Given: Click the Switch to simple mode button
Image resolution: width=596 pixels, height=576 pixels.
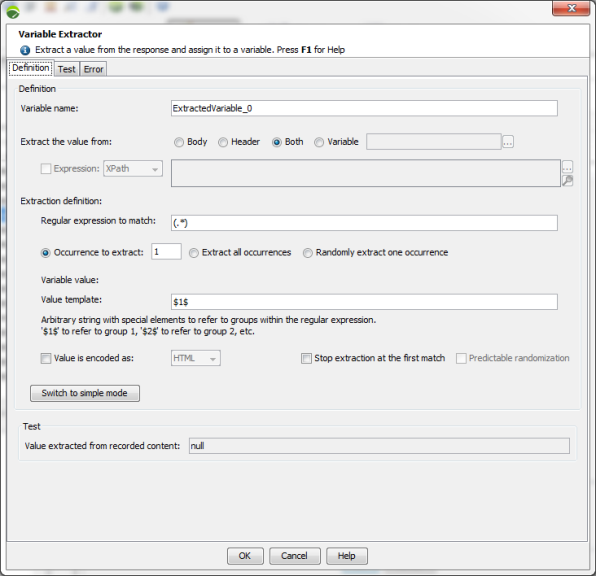Looking at the screenshot, I should click(85, 393).
